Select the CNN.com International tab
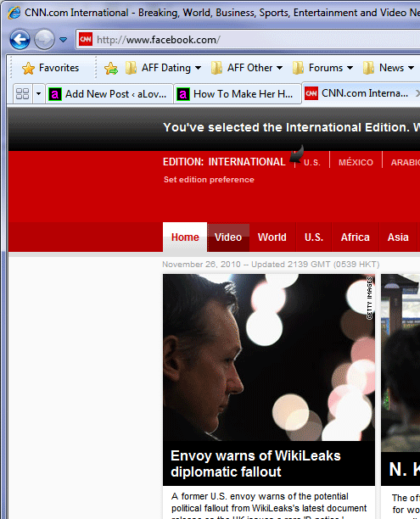The width and height of the screenshot is (420, 519). point(361,93)
